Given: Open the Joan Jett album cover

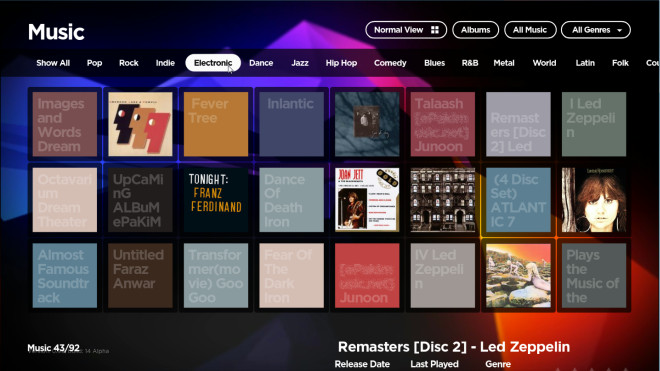Looking at the screenshot, I should pyautogui.click(x=367, y=200).
